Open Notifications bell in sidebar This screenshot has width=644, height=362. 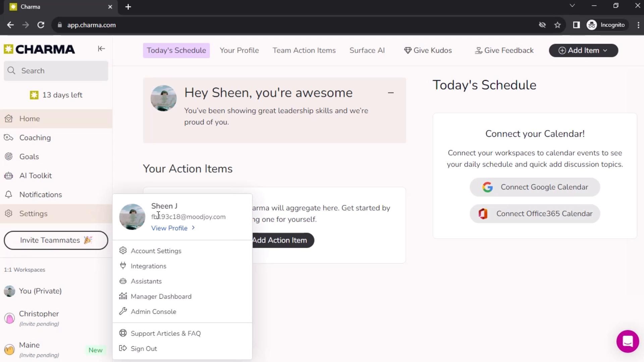pos(9,195)
